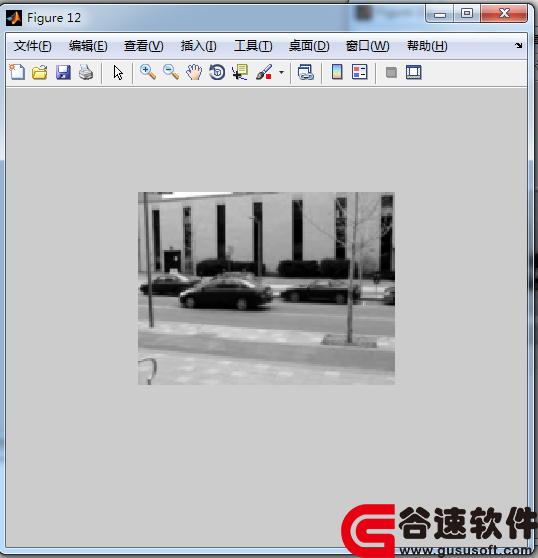Toggle the Brush data tool
This screenshot has width=538, height=558.
tap(264, 72)
